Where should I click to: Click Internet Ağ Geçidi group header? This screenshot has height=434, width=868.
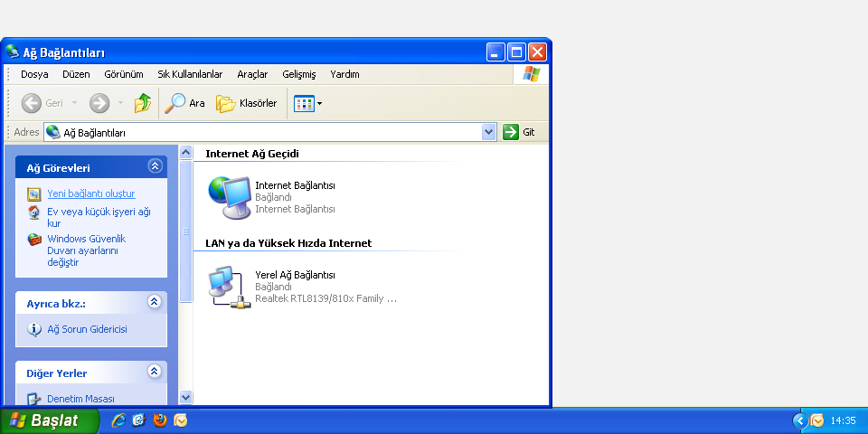click(252, 154)
